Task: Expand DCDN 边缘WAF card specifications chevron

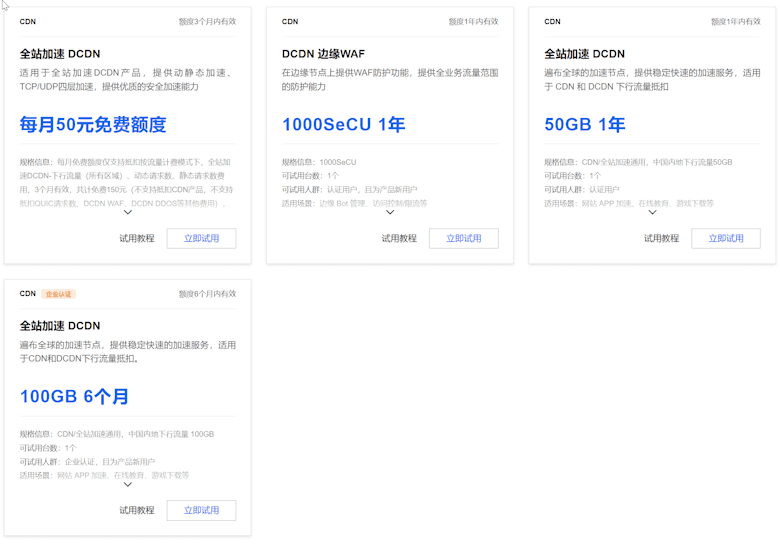Action: [390, 212]
